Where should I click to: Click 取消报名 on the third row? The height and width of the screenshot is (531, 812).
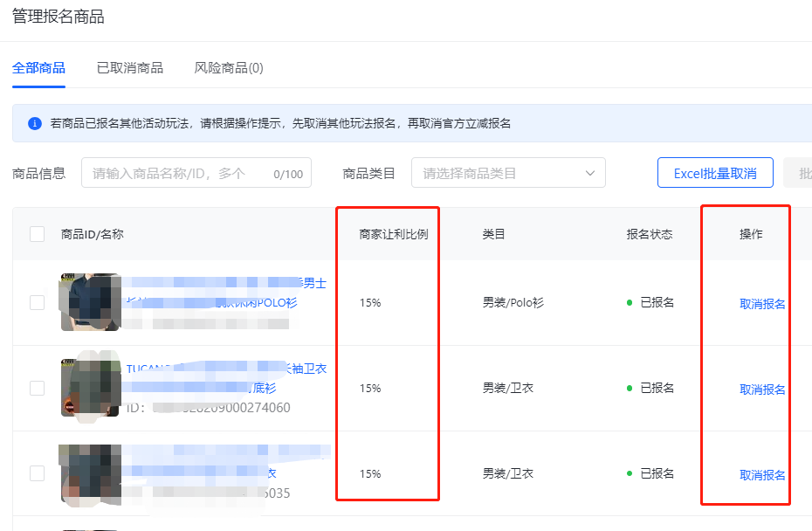760,472
